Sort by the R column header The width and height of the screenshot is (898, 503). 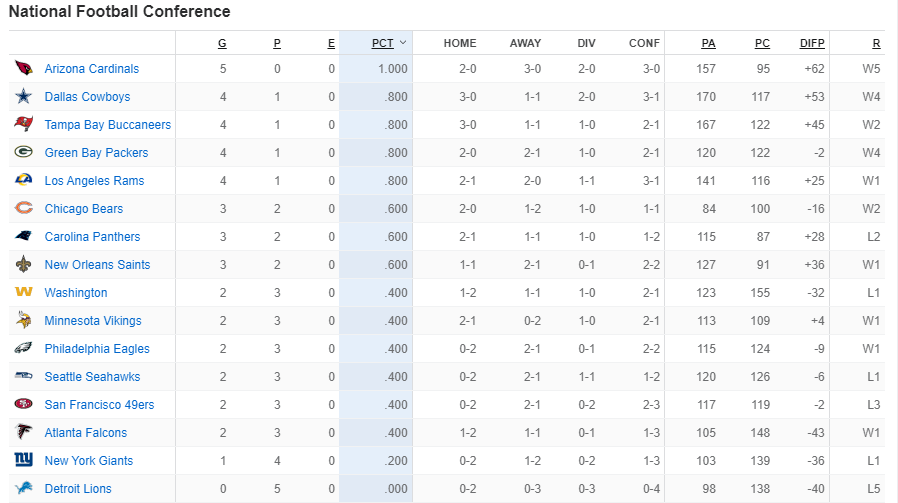tap(876, 43)
